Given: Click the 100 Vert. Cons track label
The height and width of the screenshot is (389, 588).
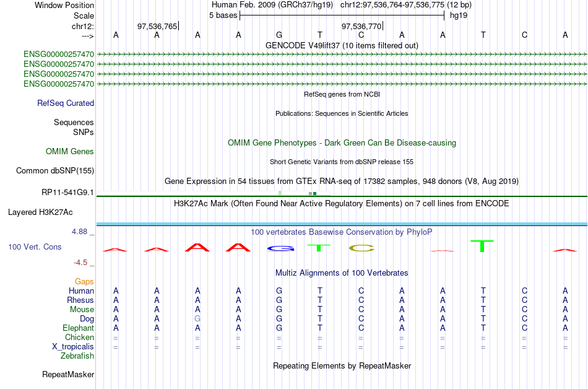Looking at the screenshot, I should point(35,247).
